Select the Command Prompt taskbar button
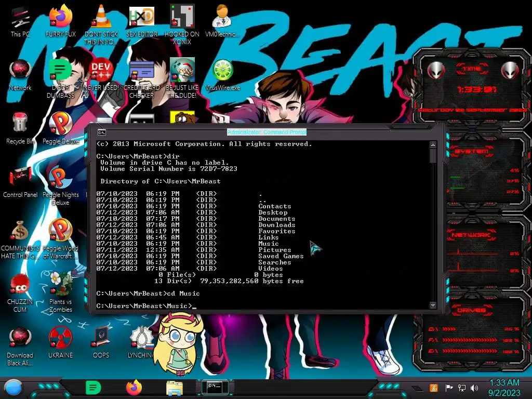Screen dimensions: 532x399 click(x=215, y=387)
